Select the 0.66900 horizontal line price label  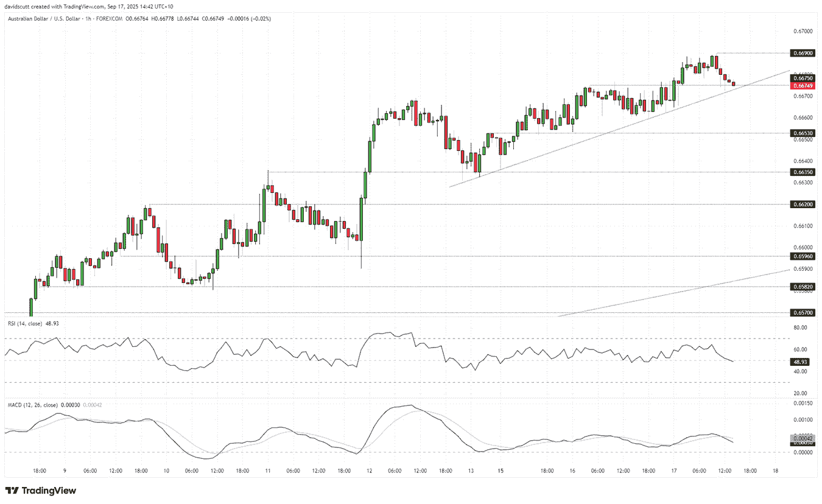click(802, 53)
